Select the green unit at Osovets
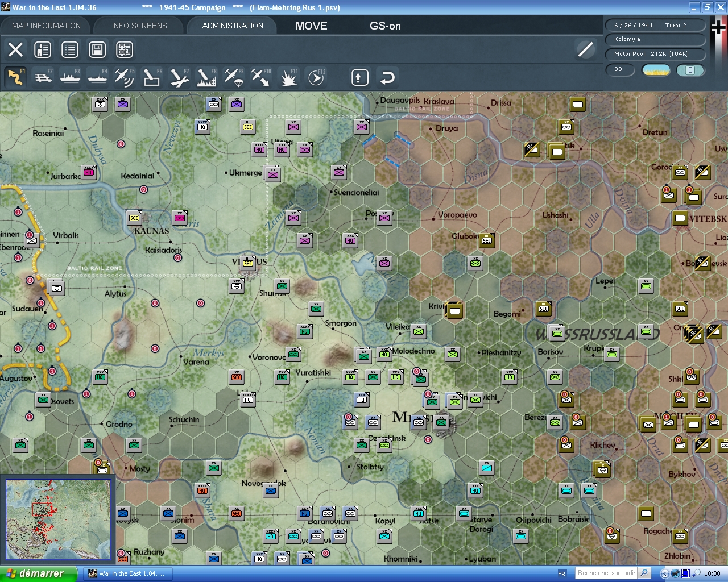728x582 pixels. click(43, 400)
